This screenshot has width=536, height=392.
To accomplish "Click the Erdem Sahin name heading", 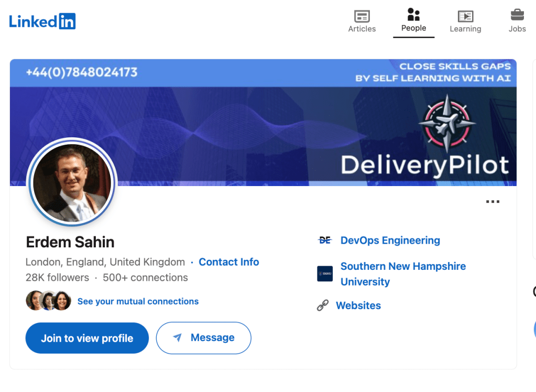I will coord(70,242).
